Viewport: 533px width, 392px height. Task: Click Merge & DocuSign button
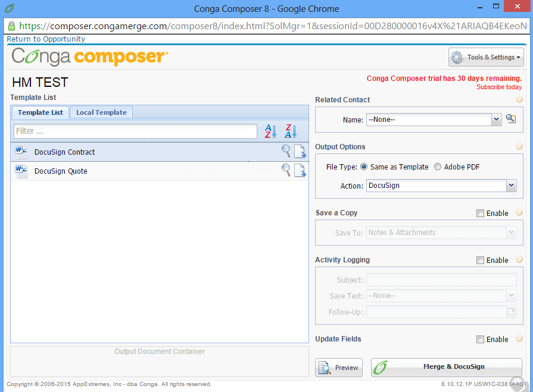point(446,367)
